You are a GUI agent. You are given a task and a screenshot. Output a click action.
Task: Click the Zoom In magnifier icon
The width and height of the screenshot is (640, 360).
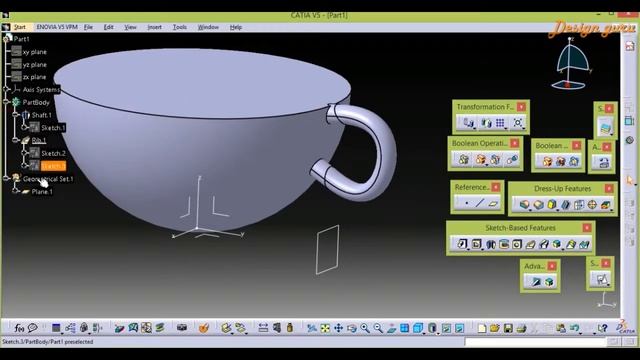(365, 328)
